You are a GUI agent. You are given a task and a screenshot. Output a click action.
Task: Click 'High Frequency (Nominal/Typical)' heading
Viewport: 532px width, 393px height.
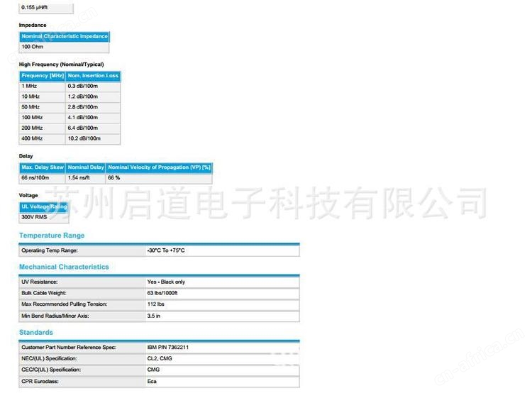62,65
